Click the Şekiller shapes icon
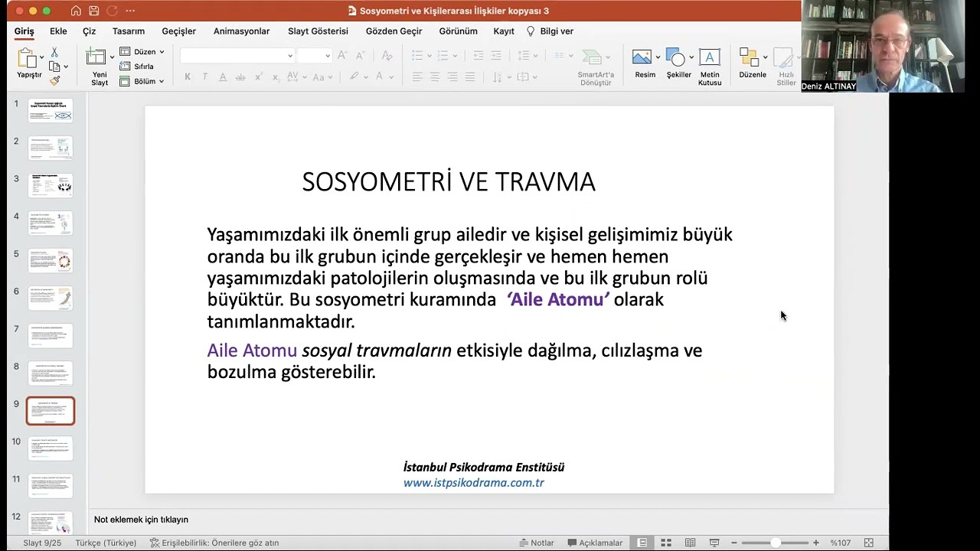The height and width of the screenshot is (551, 980). (675, 57)
